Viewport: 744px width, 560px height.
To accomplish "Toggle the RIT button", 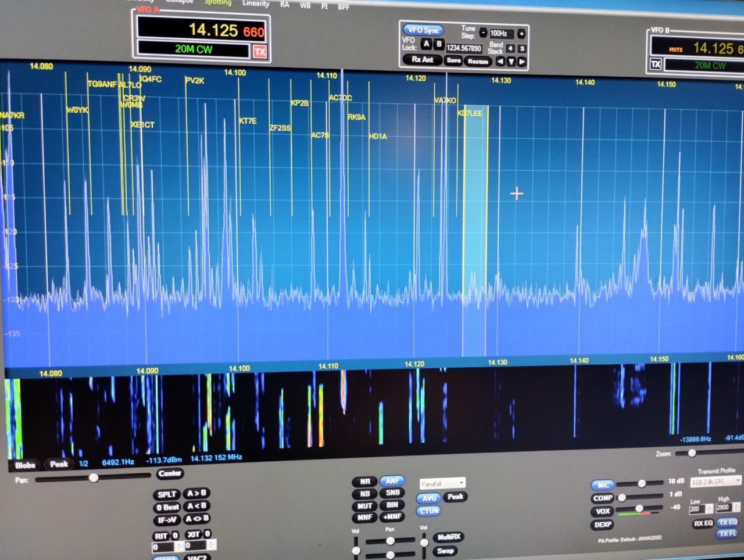I will coord(160,536).
